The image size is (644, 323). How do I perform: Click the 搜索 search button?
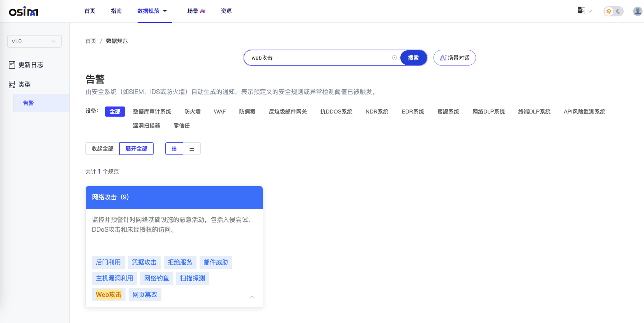pyautogui.click(x=413, y=58)
